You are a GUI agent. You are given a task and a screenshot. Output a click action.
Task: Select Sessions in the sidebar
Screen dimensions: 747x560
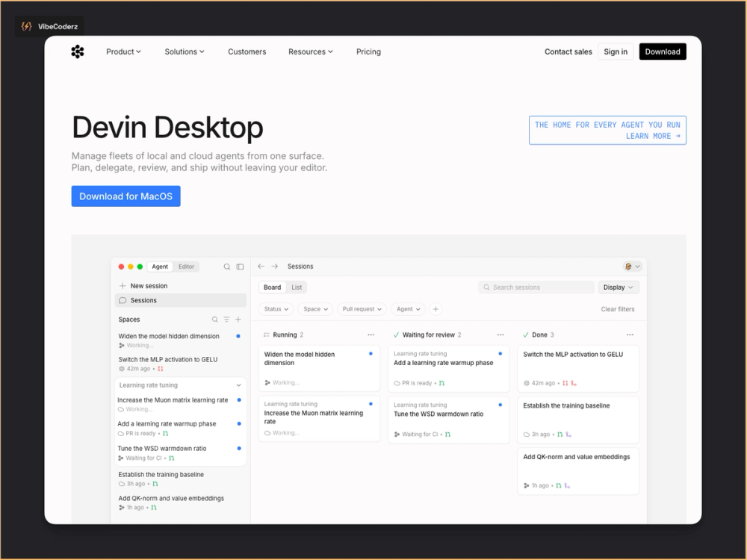tap(181, 300)
